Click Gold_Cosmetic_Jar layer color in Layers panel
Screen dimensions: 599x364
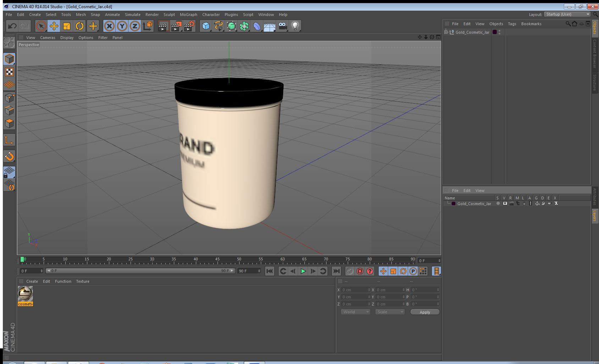point(454,204)
